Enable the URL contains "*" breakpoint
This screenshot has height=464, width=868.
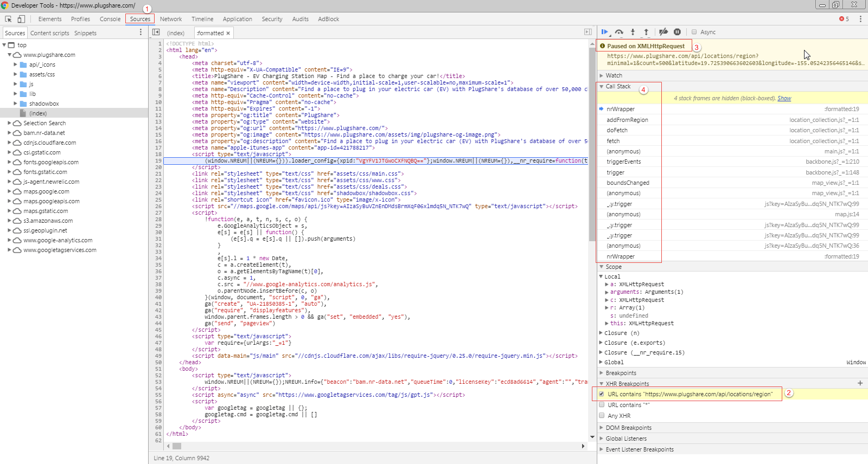pyautogui.click(x=602, y=405)
